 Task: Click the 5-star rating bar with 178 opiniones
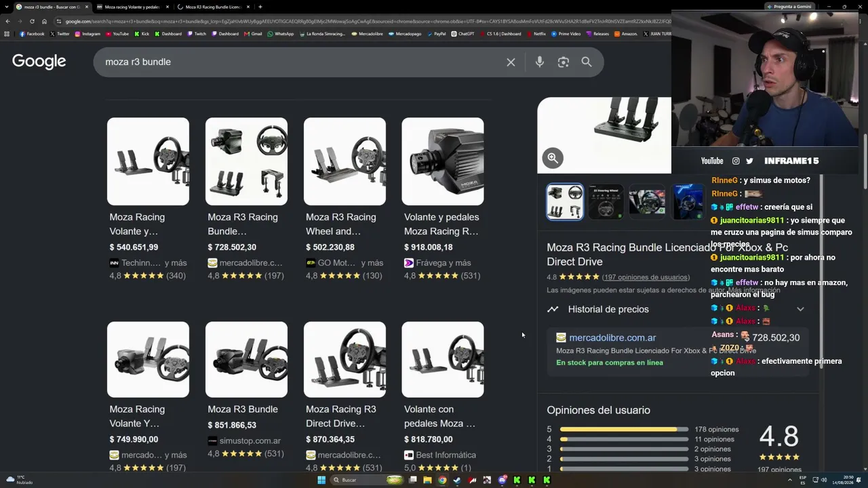click(624, 429)
